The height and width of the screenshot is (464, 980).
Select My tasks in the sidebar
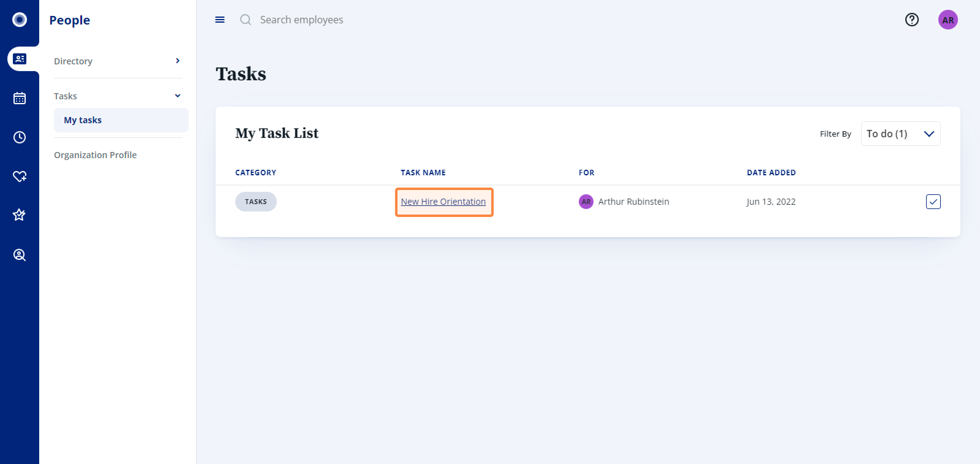(83, 120)
